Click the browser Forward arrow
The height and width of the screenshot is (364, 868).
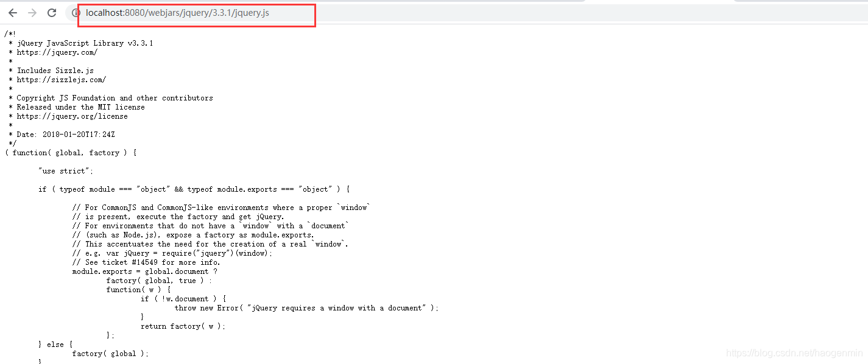[32, 13]
